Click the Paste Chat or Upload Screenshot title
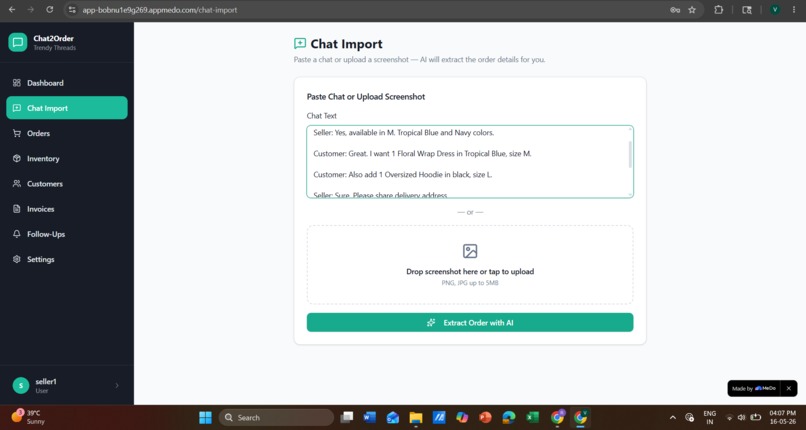Image resolution: width=806 pixels, height=430 pixels. pos(366,97)
